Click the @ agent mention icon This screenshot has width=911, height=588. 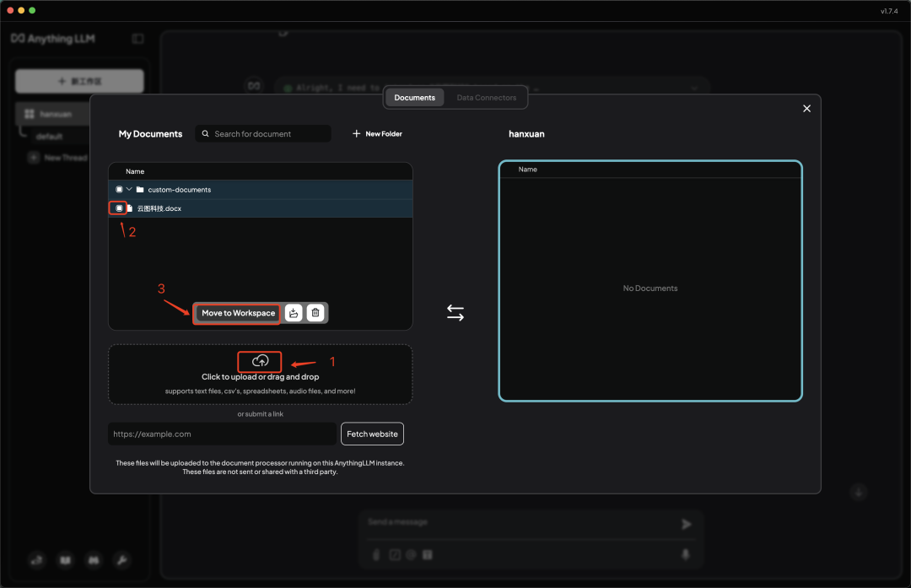[411, 555]
